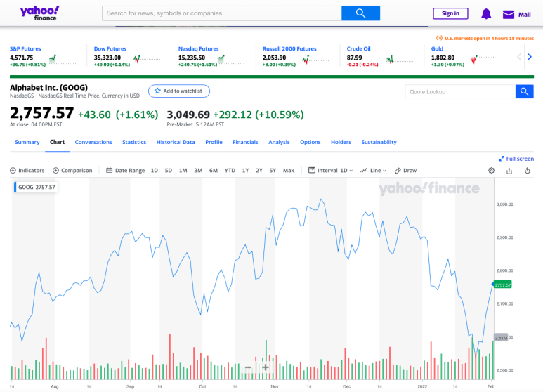Set chart range to Max

pyautogui.click(x=289, y=171)
